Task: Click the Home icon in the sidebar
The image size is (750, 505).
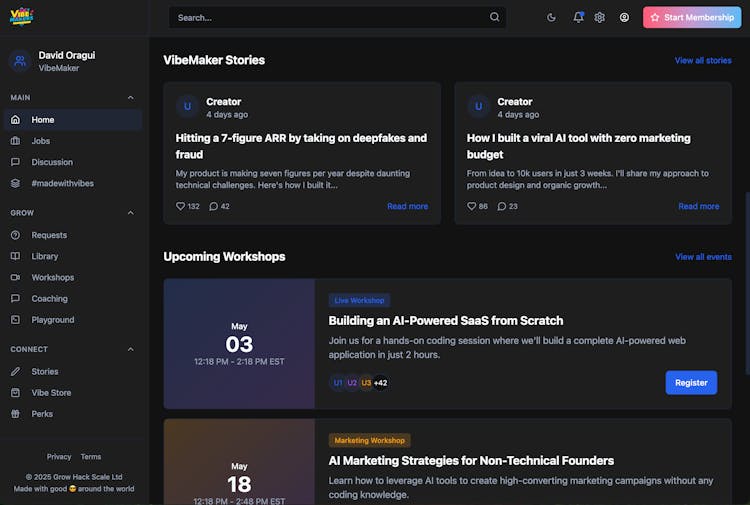Action: (x=15, y=120)
